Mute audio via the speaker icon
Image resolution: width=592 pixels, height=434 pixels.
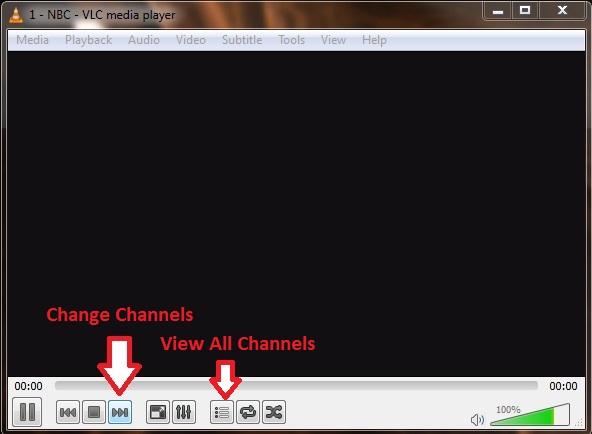tap(477, 419)
